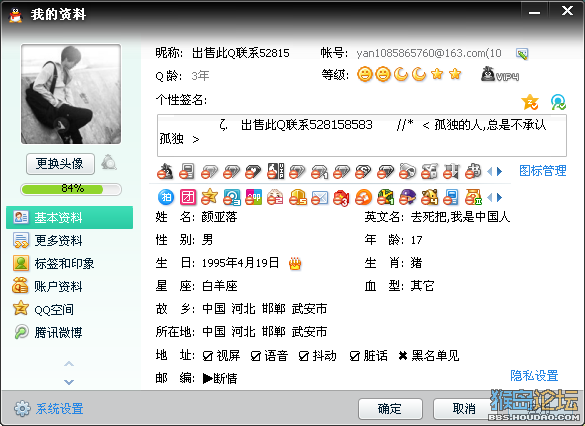585x426 pixels.
Task: Click the 昵称 nickname field text
Action: pos(241,53)
